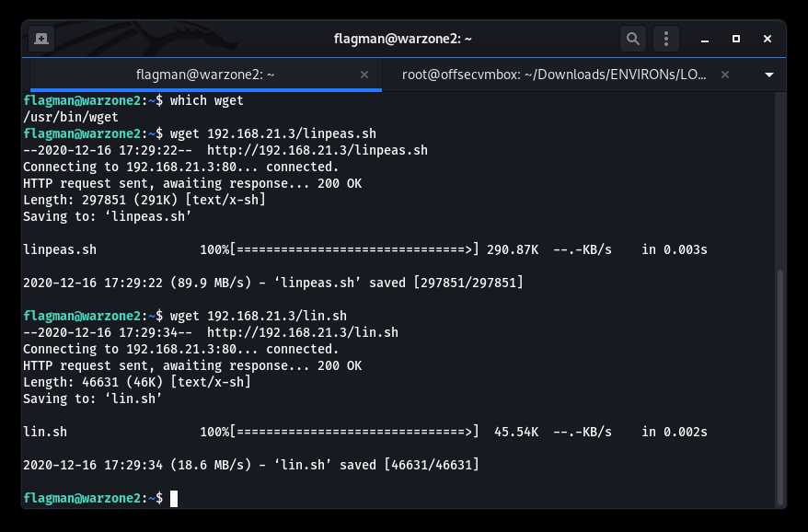The image size is (808, 532).
Task: Click the 'in 0.003s' duration text
Action: 675,249
